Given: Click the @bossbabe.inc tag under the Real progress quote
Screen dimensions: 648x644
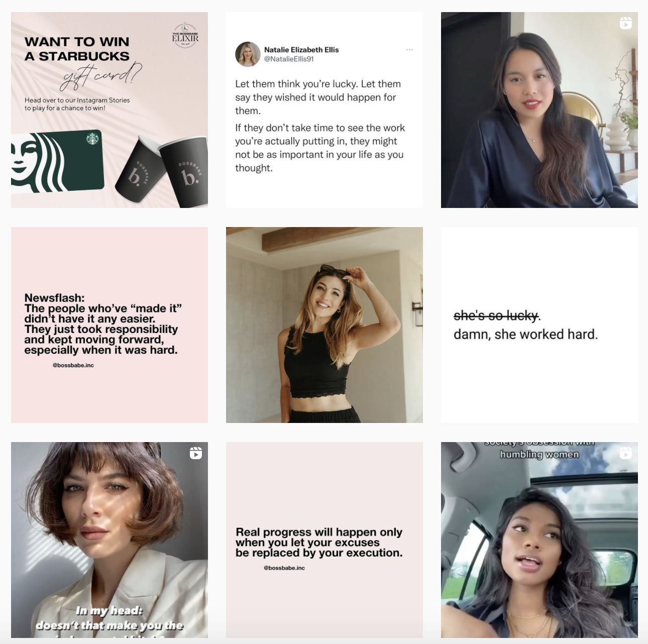Looking at the screenshot, I should click(284, 568).
